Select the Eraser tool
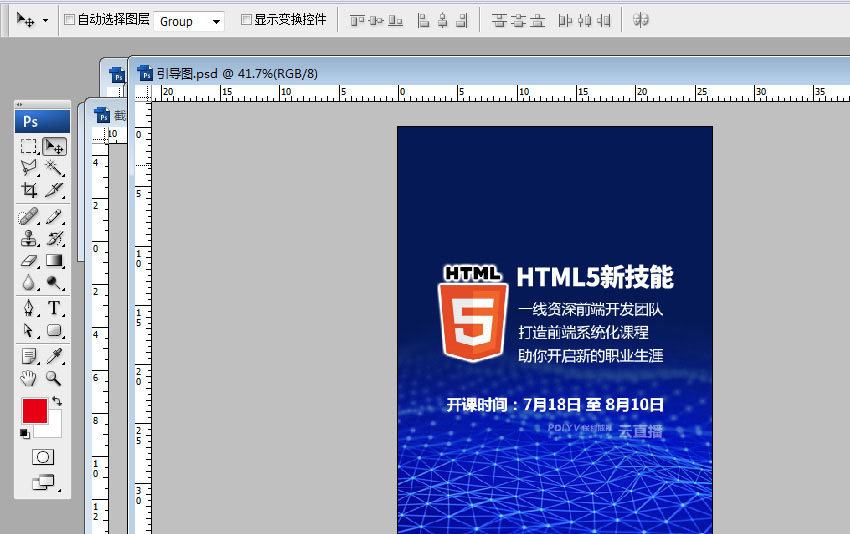The image size is (850, 534). coord(29,261)
